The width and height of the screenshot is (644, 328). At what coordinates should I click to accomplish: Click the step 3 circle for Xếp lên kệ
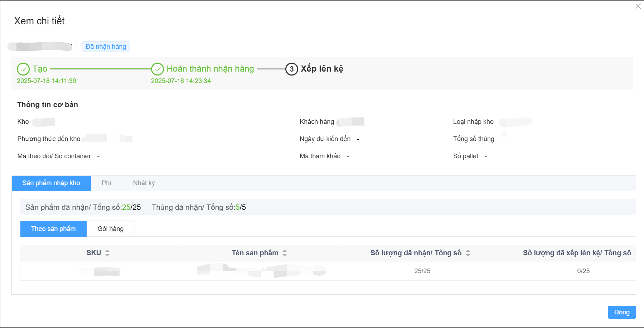click(x=291, y=69)
